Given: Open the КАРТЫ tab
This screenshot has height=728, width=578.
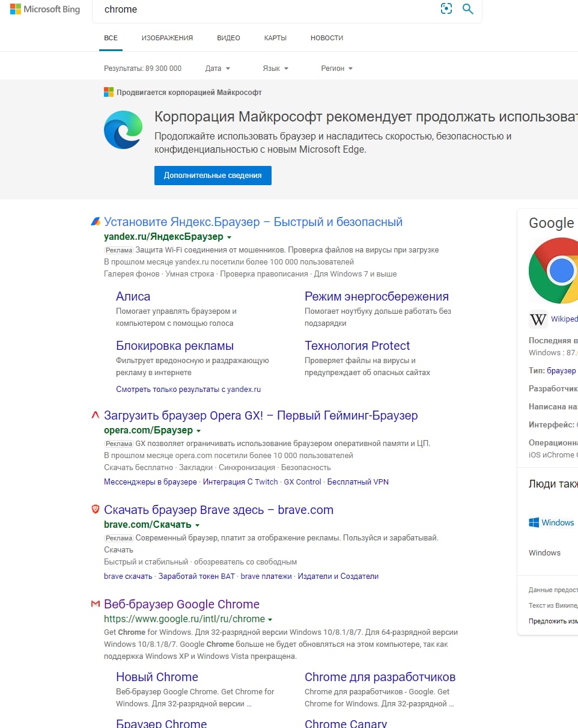Looking at the screenshot, I should pyautogui.click(x=275, y=38).
